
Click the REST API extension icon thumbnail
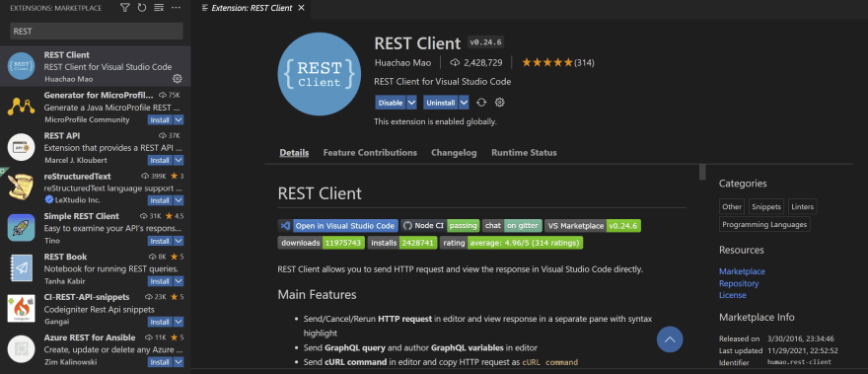tap(21, 147)
